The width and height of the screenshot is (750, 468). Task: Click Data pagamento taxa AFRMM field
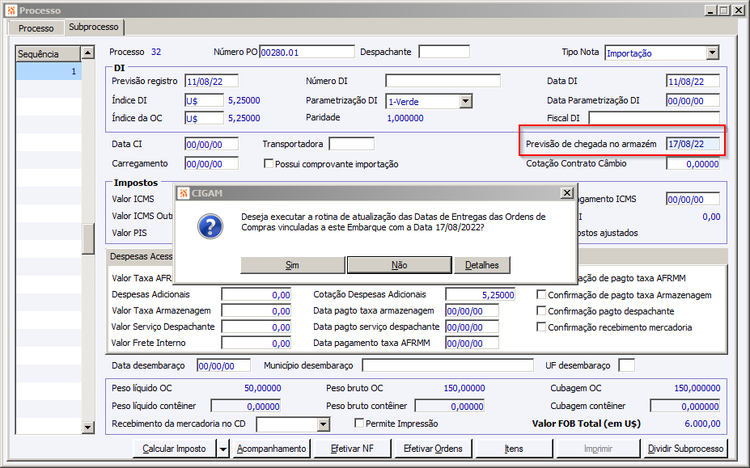point(472,343)
